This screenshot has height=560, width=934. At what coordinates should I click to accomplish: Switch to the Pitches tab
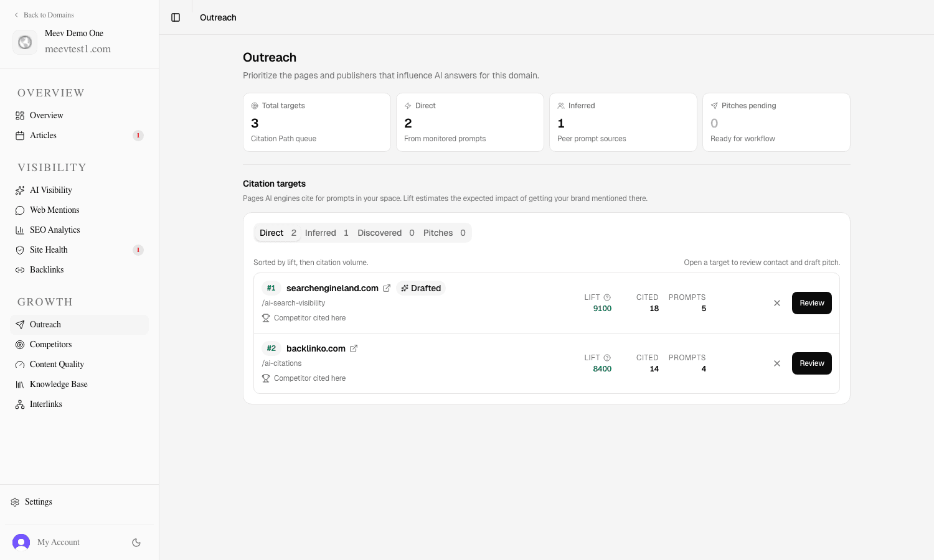click(445, 233)
